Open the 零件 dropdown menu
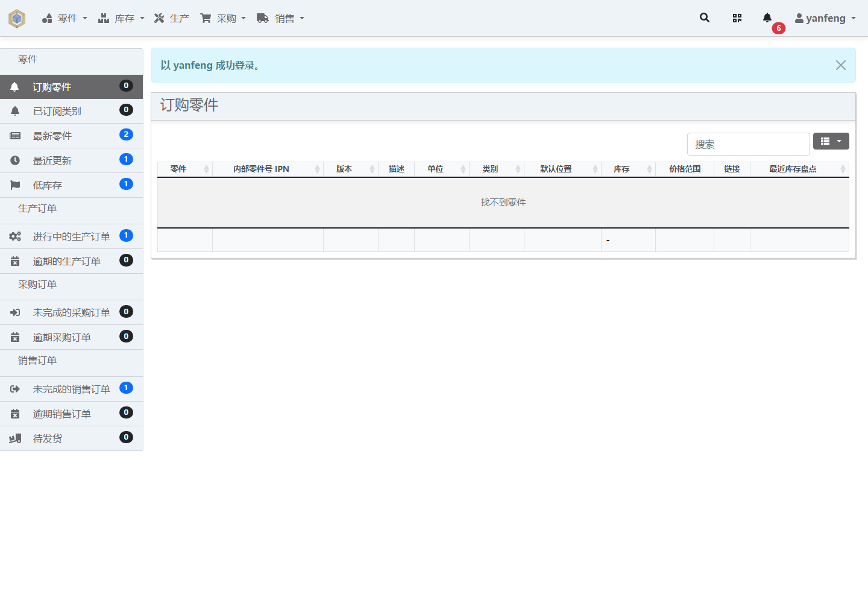Screen dimensions: 868x603 tap(64, 18)
